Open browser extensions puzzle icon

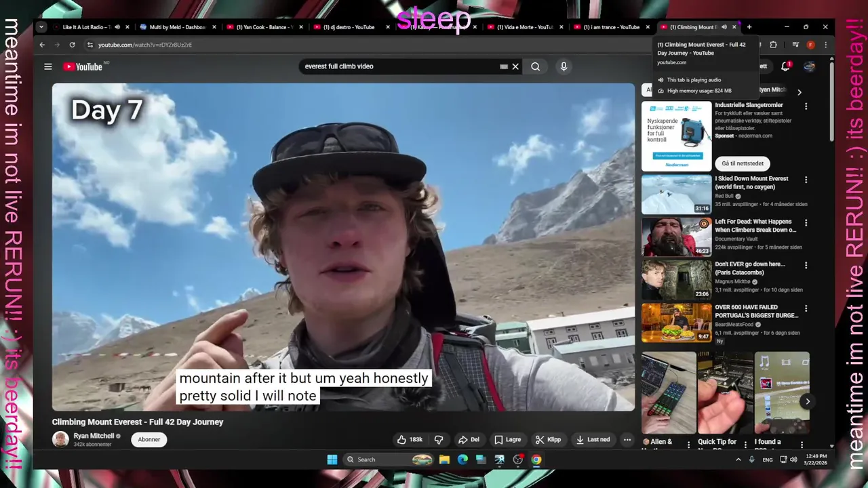point(773,45)
